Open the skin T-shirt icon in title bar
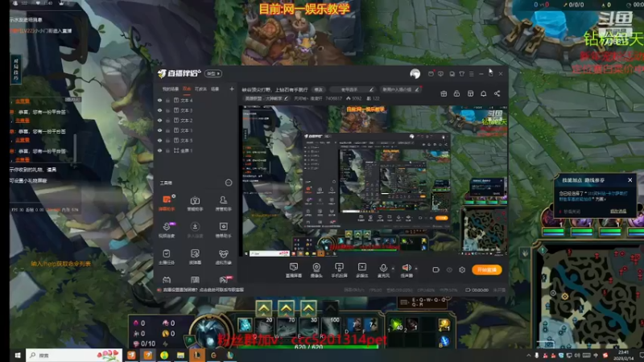Viewport: 644px width, 362px height. [x=461, y=74]
